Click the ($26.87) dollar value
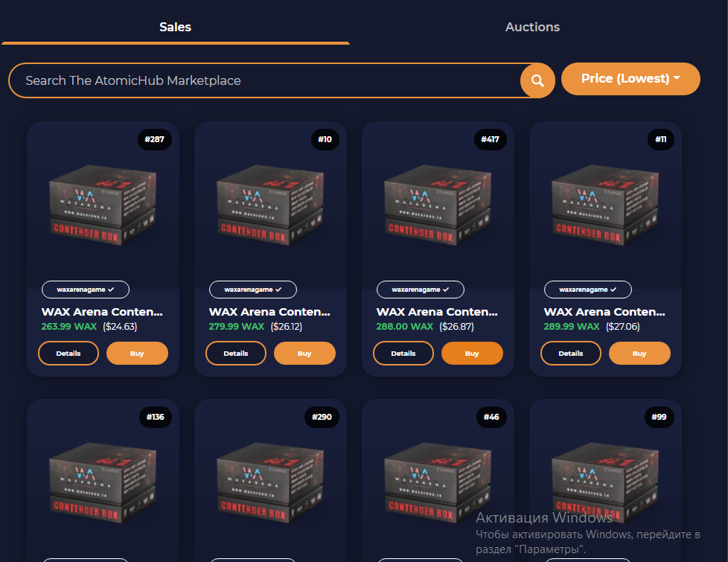728x562 pixels. tap(457, 327)
